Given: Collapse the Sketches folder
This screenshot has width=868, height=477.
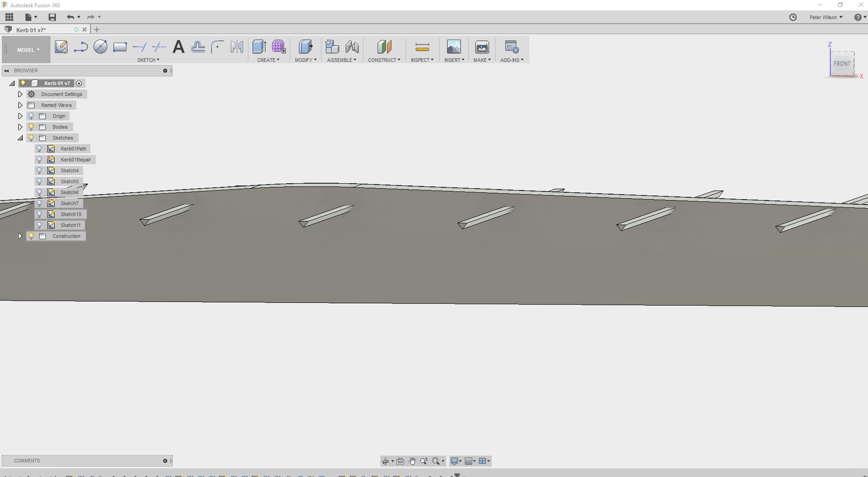Looking at the screenshot, I should coord(20,138).
